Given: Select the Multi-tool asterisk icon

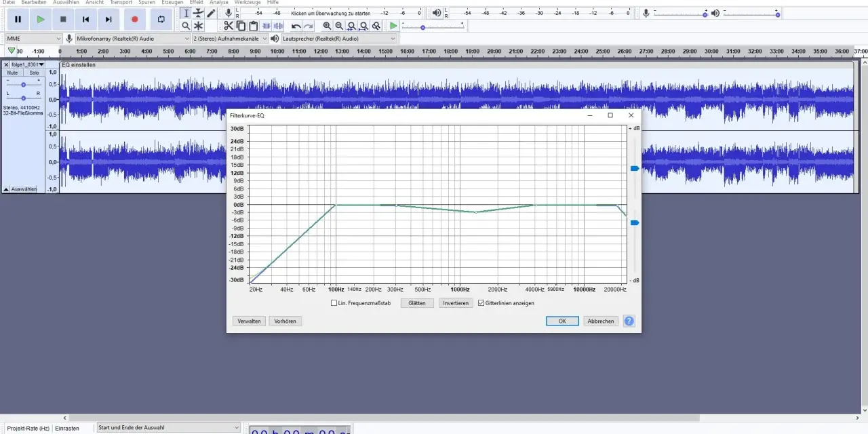Looking at the screenshot, I should tap(198, 26).
